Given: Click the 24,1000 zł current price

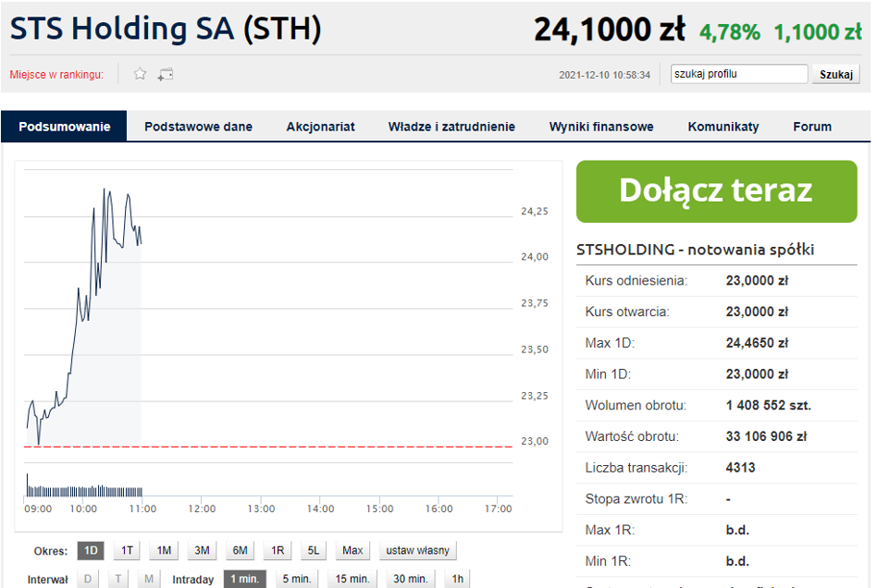Looking at the screenshot, I should 610,29.
